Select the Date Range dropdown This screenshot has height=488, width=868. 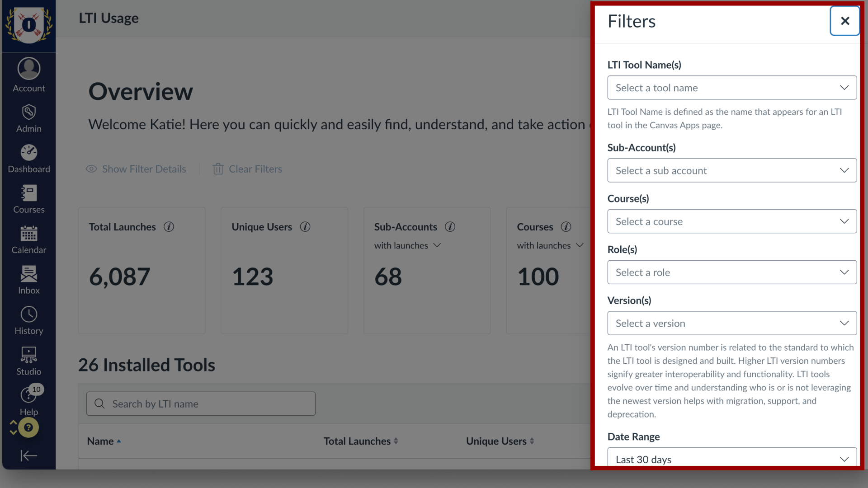pos(732,459)
